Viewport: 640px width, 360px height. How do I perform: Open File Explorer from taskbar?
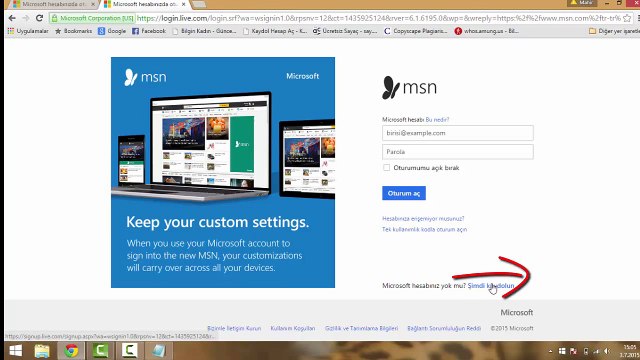(x=42, y=351)
